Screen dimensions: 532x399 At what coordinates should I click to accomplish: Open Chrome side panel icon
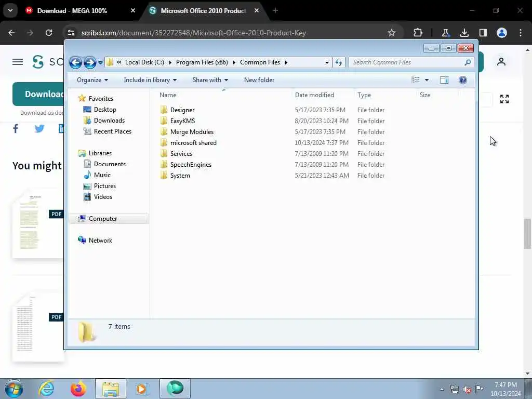coord(483,33)
